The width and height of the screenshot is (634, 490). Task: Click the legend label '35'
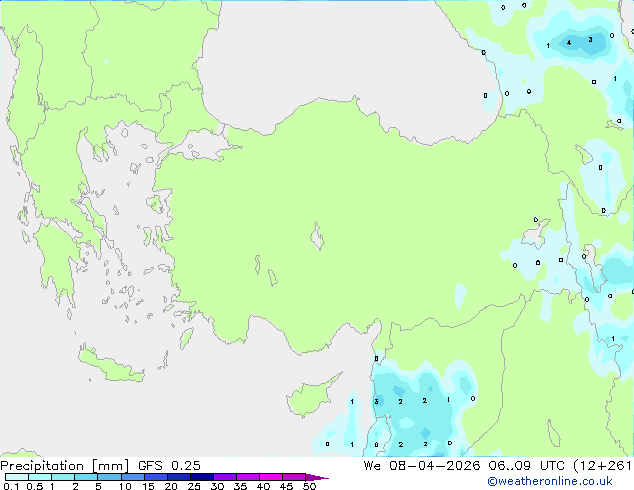[x=240, y=486]
